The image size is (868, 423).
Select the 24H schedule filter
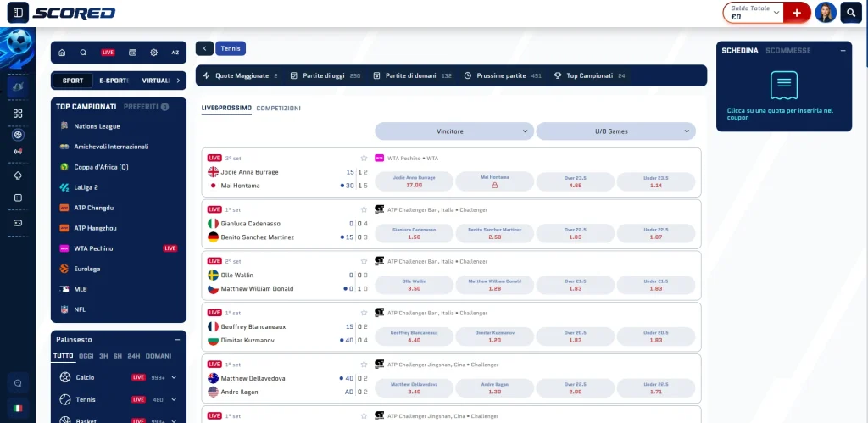(133, 356)
